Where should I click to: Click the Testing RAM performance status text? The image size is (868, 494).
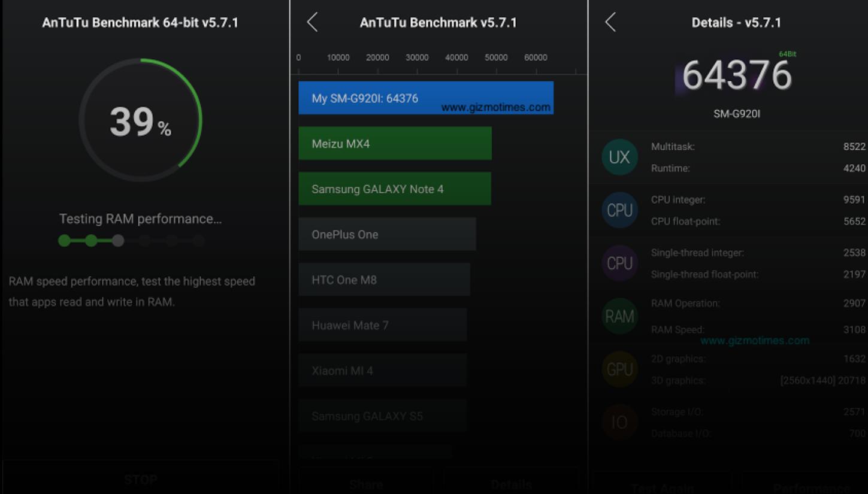(x=140, y=219)
